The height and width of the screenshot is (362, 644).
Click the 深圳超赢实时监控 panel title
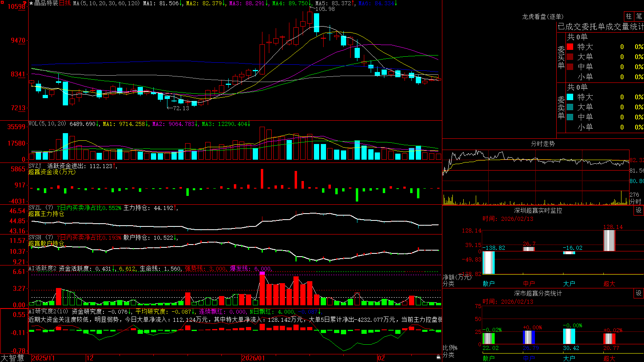click(538, 210)
